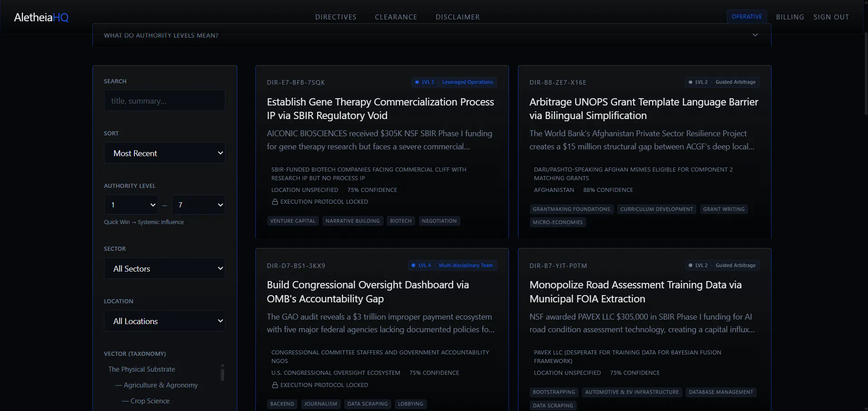Viewport: 868px width, 411px height.
Task: Open the 'What do authority levels mean?' accordion title
Action: coord(161,35)
